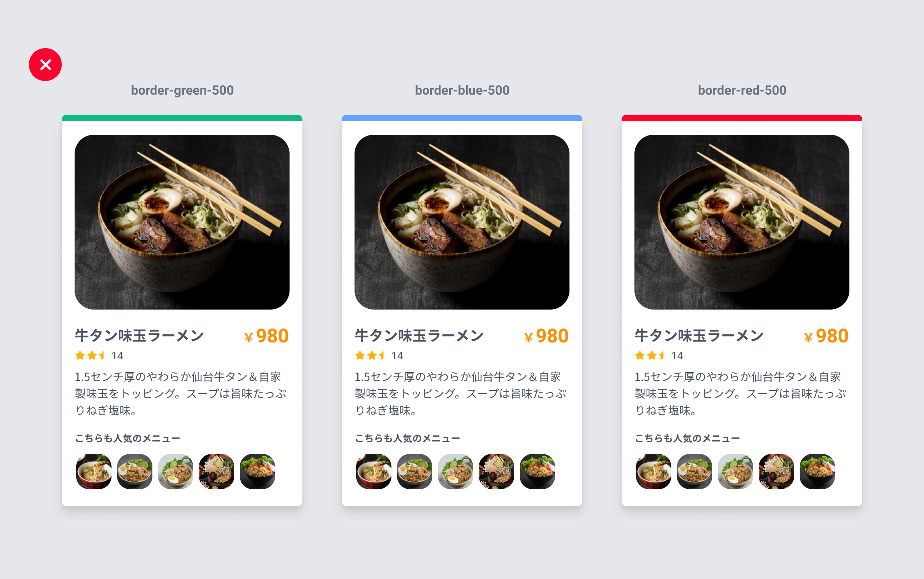The height and width of the screenshot is (579, 924).
Task: Click the ramen bowl hero image on the green card
Action: pyautogui.click(x=182, y=223)
